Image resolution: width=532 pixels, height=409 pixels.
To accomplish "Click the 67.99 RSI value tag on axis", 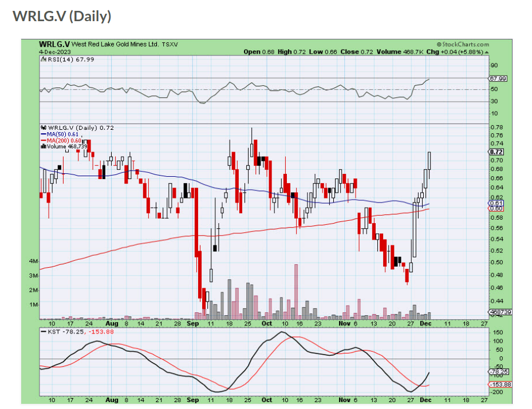I will (x=498, y=78).
